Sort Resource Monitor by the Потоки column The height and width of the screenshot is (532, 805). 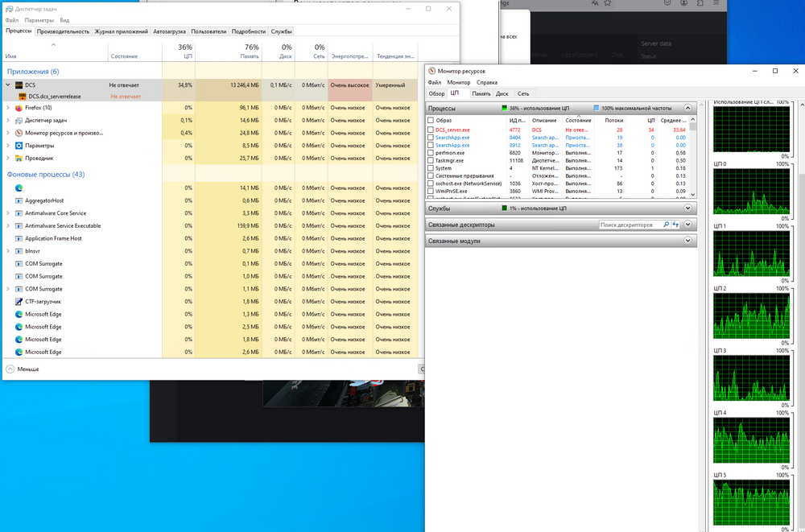pyautogui.click(x=610, y=120)
